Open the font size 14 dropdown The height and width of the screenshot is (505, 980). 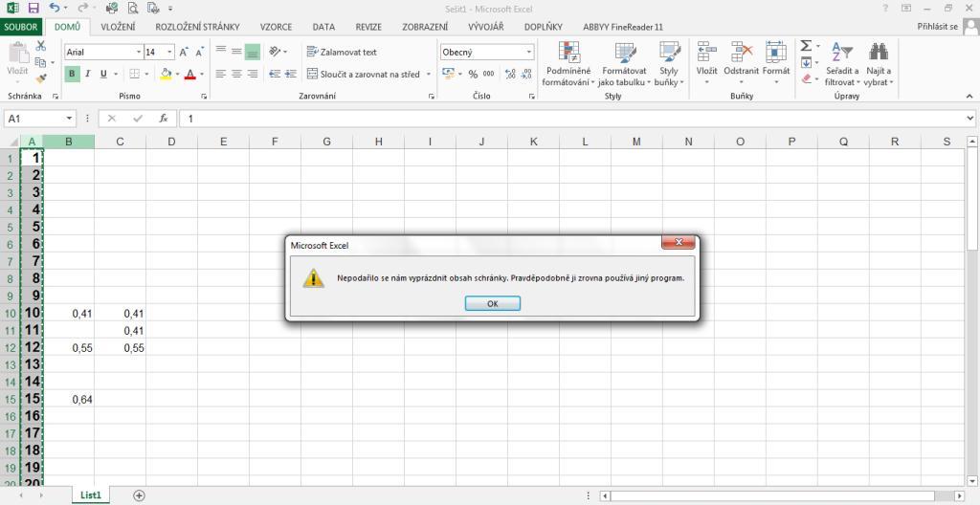[x=170, y=53]
